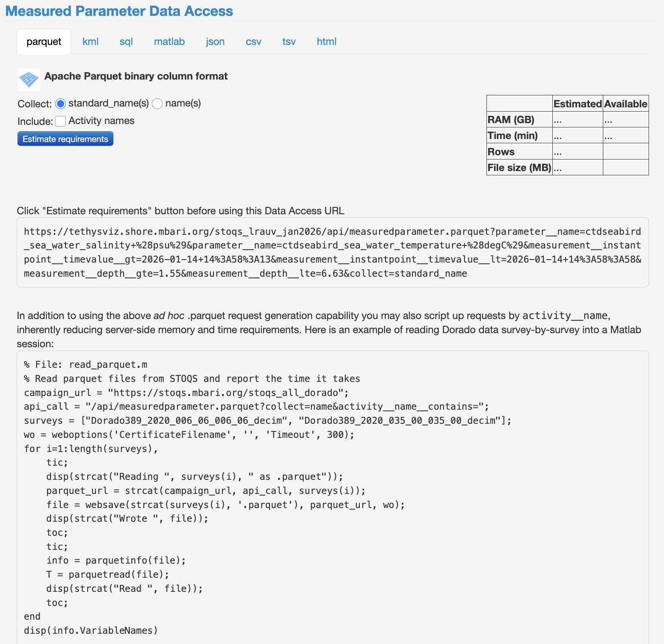The image size is (664, 644).
Task: Click the 'disp(info.VariableNames)' code line
Action: click(x=91, y=631)
